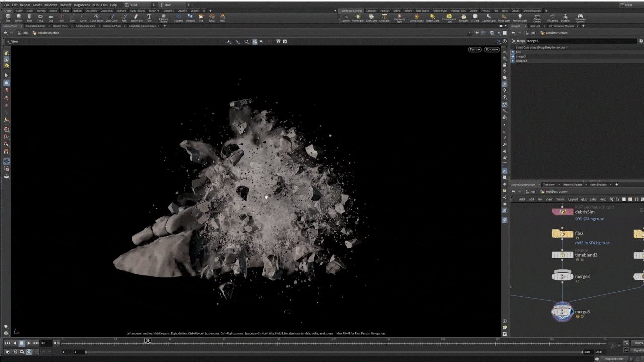Open the Redshift menu
Image resolution: width=644 pixels, height=362 pixels.
[65, 5]
